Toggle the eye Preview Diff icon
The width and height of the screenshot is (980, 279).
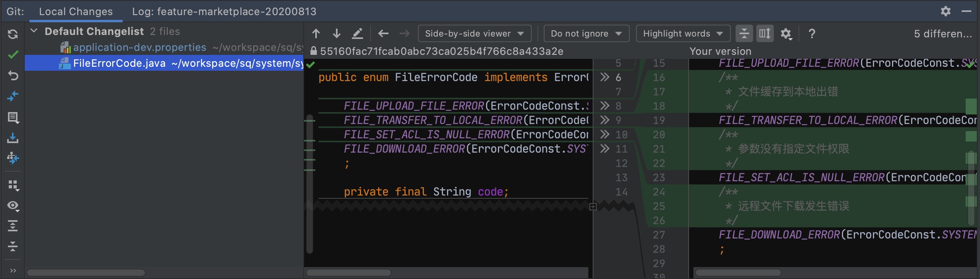click(x=13, y=205)
